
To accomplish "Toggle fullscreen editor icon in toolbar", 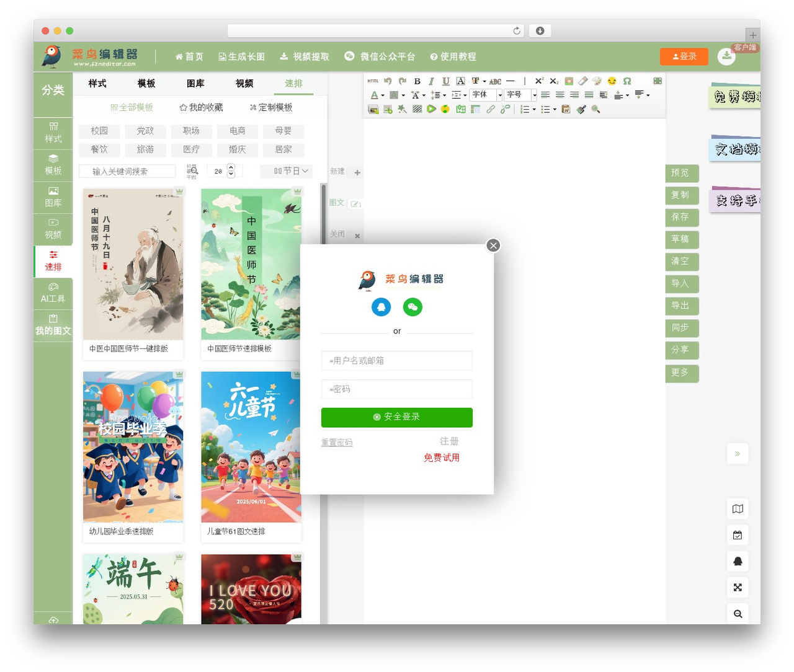I will (658, 81).
